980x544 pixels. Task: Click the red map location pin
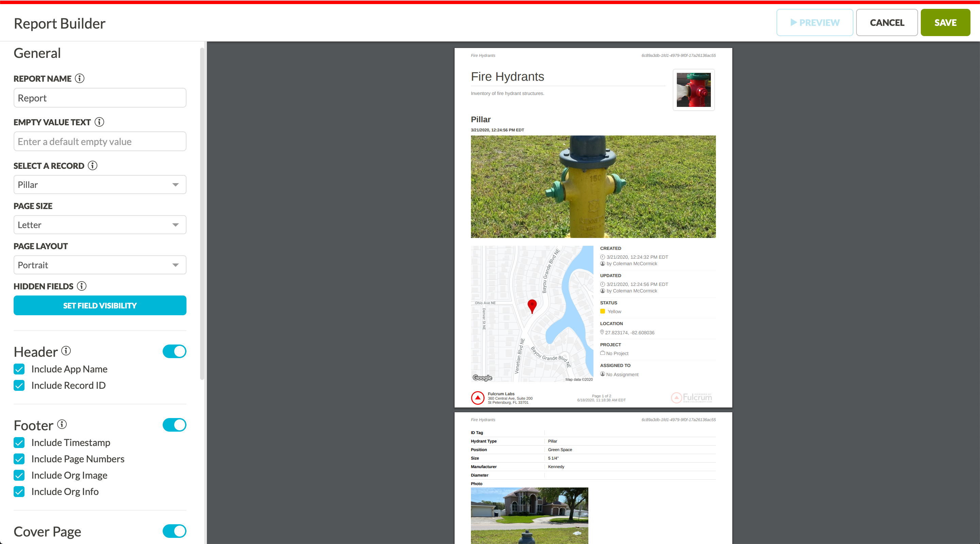coord(532,306)
